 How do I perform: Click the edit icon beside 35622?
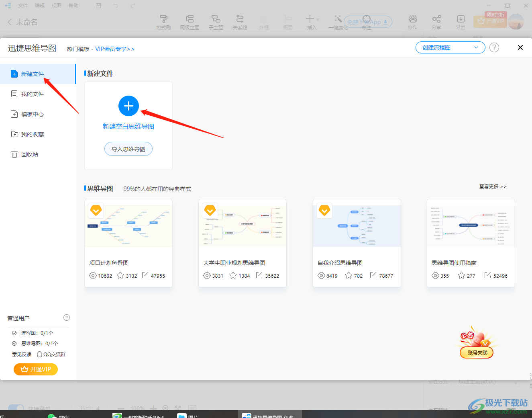point(259,275)
